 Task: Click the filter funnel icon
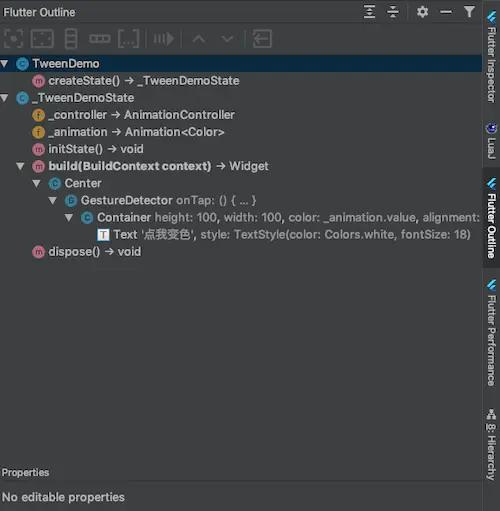469,12
